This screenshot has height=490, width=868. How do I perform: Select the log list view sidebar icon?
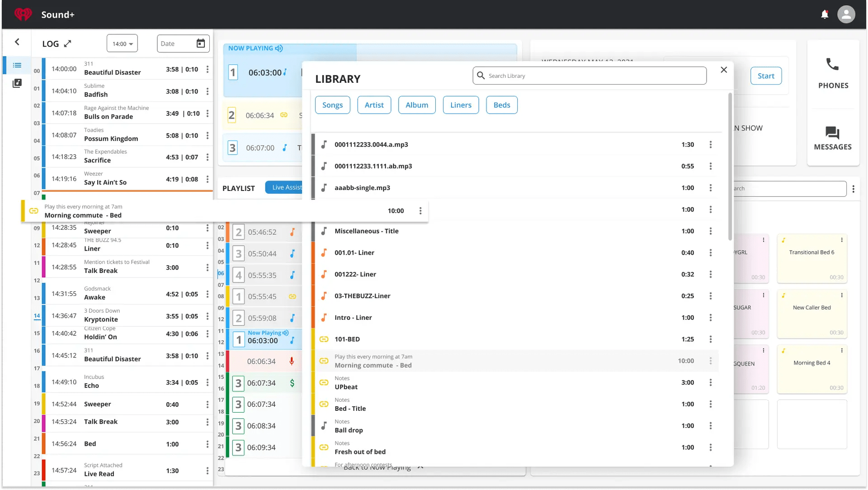coord(17,65)
